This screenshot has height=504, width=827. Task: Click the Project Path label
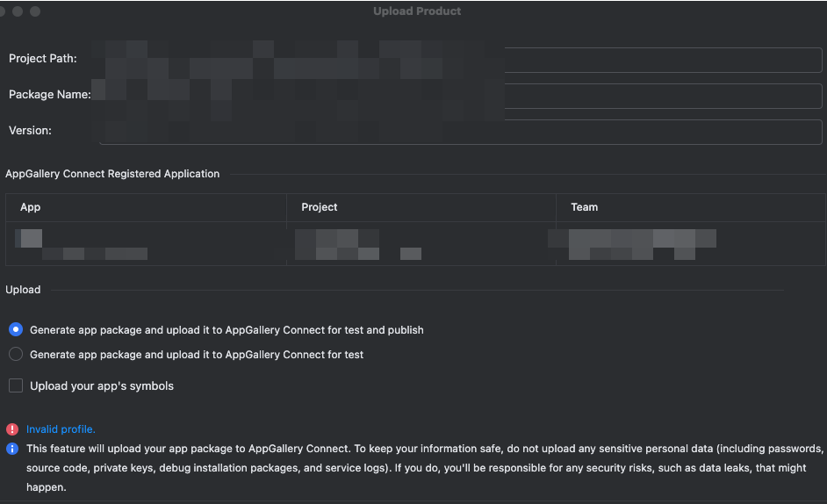click(43, 59)
